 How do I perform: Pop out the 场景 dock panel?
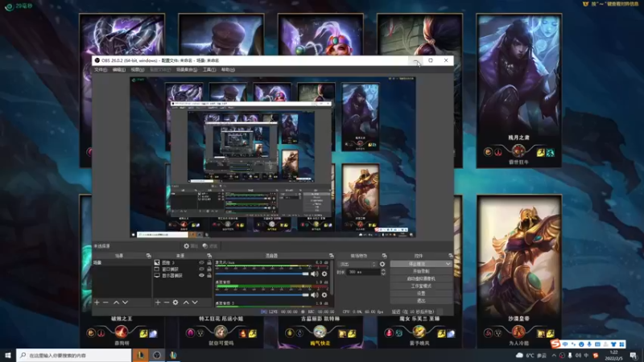tap(149, 256)
